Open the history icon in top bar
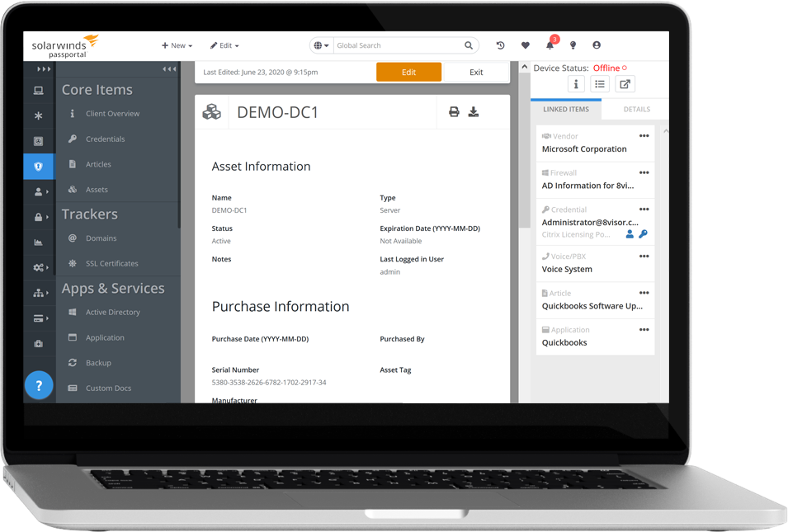Viewport: 788px width, 532px height. [x=500, y=45]
